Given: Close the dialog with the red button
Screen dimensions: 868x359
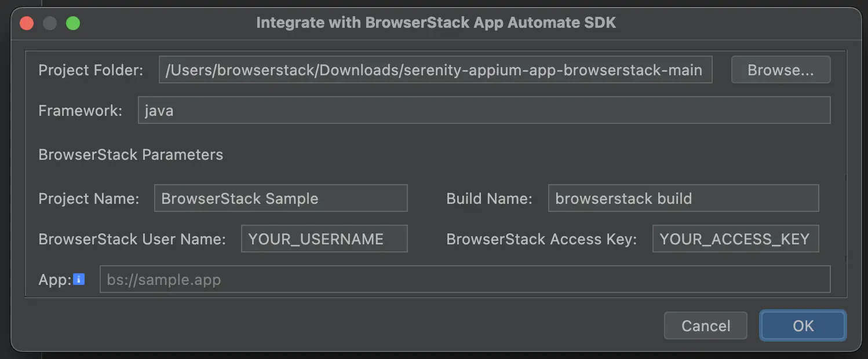Looking at the screenshot, I should (27, 23).
